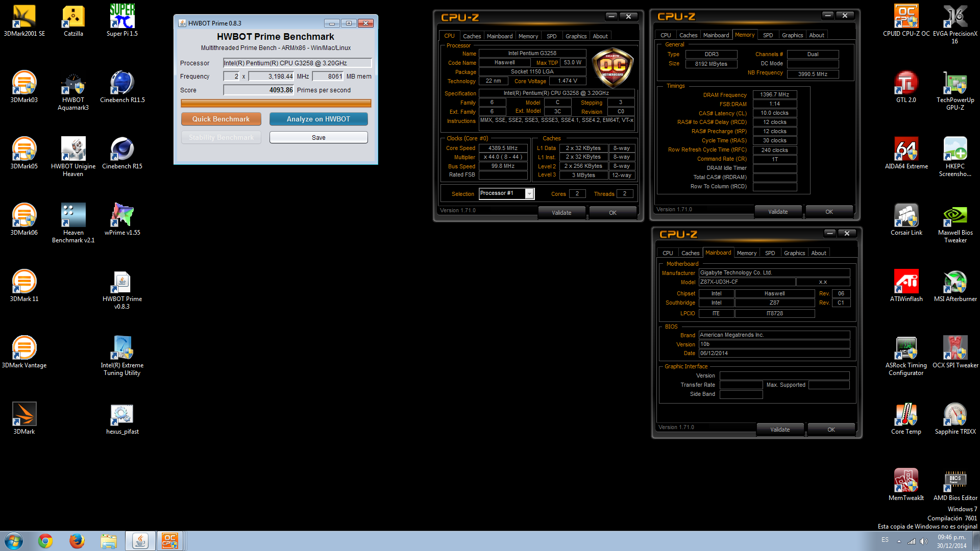Image resolution: width=980 pixels, height=551 pixels.
Task: Click Validate in the Mainboard tab window
Action: [780, 430]
